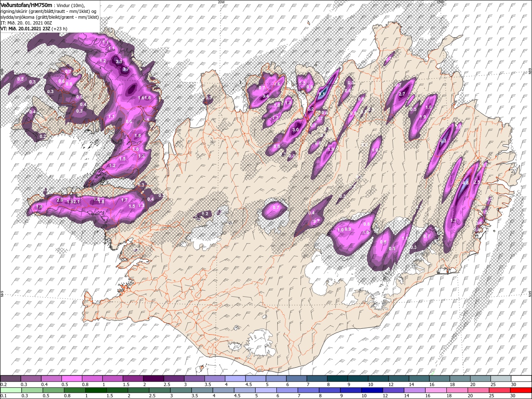Screen dimensions: 532x399
Task: Select the dusky purple 0.2 legend swatch
Action: point(11,379)
